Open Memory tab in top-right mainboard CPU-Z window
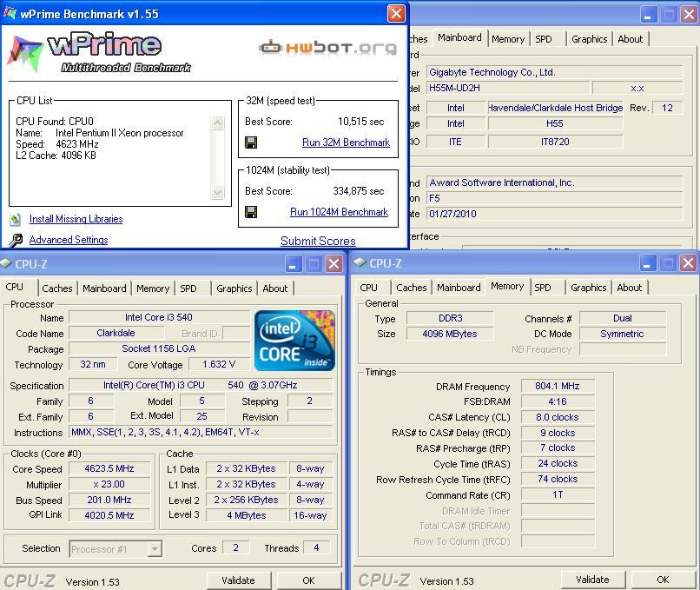 [x=508, y=39]
